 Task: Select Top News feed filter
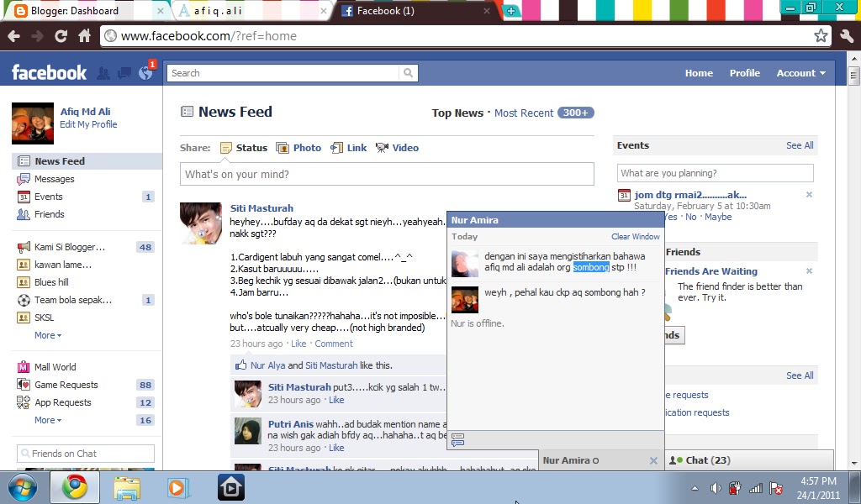[457, 113]
